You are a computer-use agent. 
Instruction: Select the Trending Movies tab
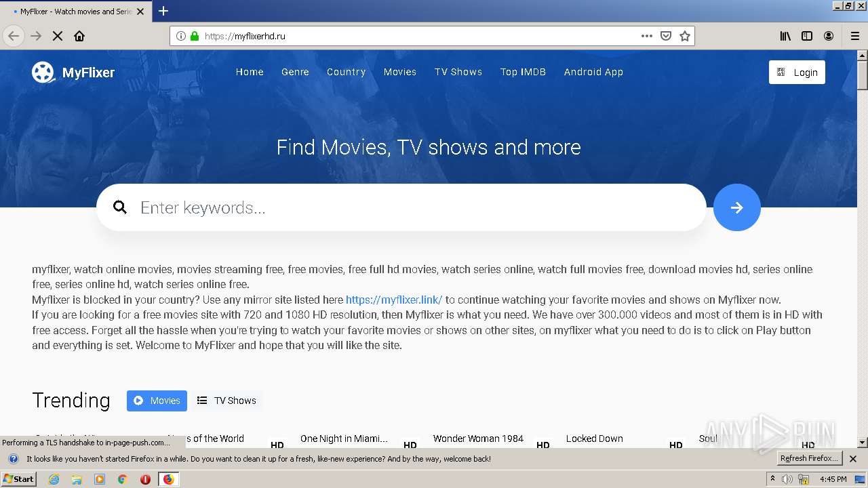tap(157, 401)
